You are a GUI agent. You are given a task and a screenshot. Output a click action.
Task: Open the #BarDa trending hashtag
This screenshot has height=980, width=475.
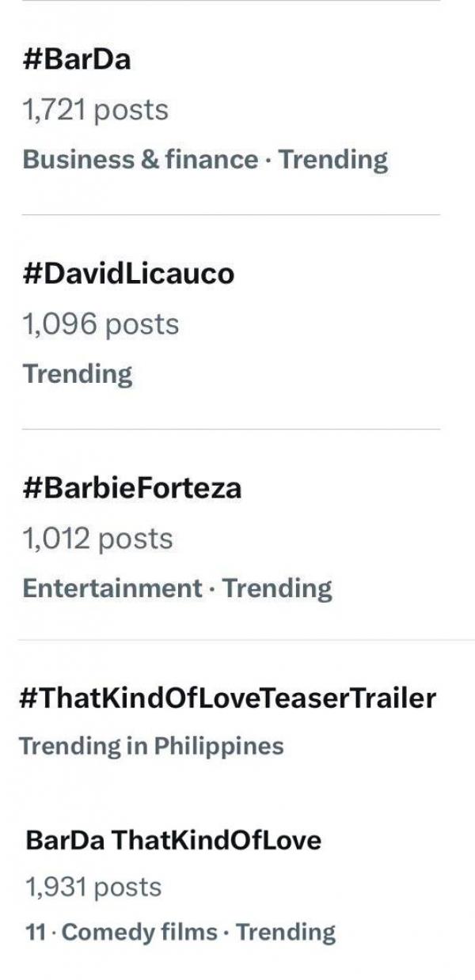coord(77,60)
